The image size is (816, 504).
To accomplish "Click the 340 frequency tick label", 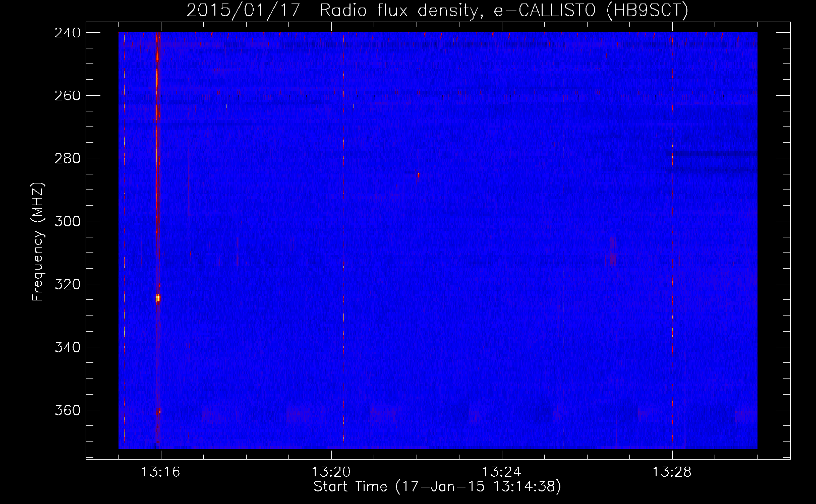I will tap(68, 347).
